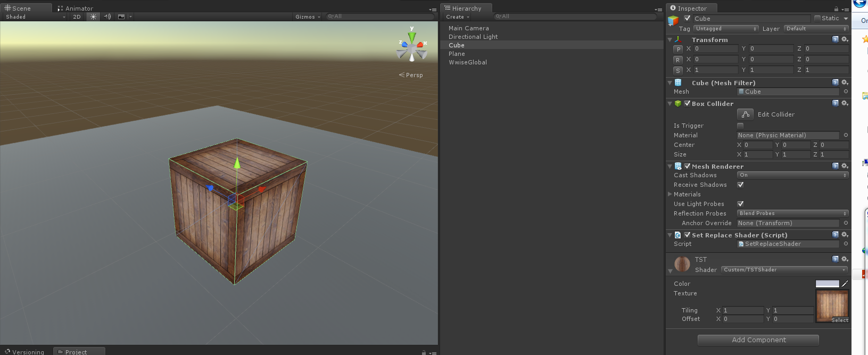
Task: Toggle Mesh Renderer enabled checkbox
Action: tap(687, 166)
